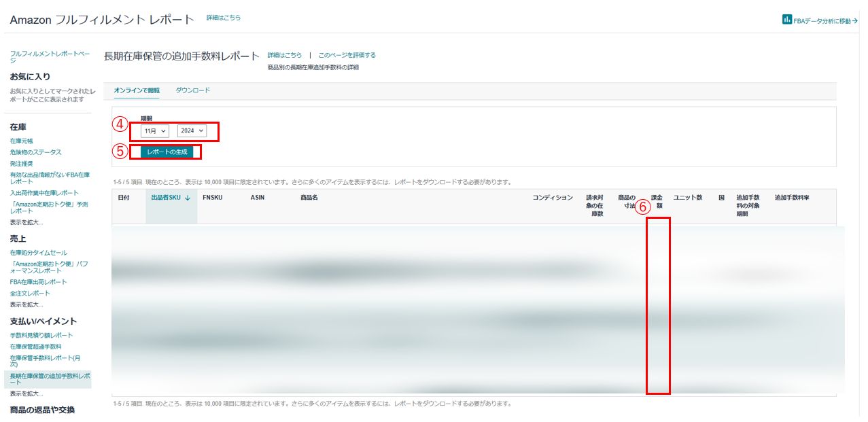
Task: Click the レポートの生成 button
Action: pos(167,152)
